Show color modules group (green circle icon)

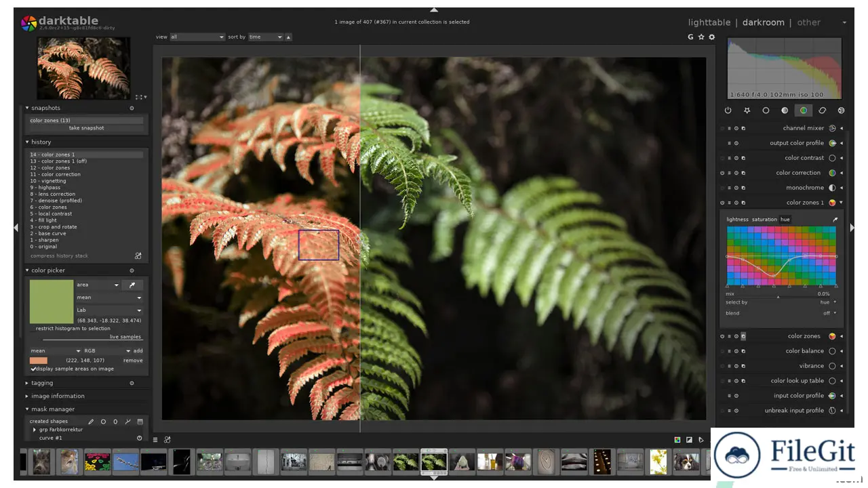(x=804, y=110)
